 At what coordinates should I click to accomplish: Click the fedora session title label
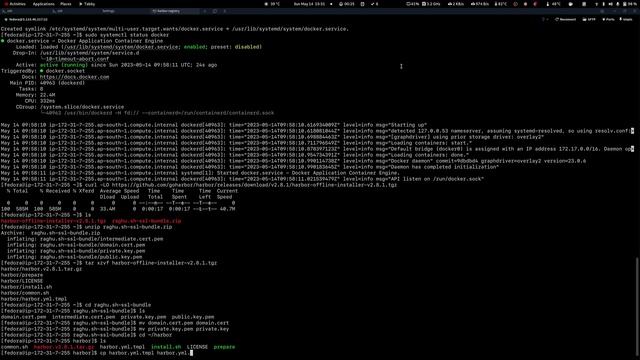click(27, 19)
